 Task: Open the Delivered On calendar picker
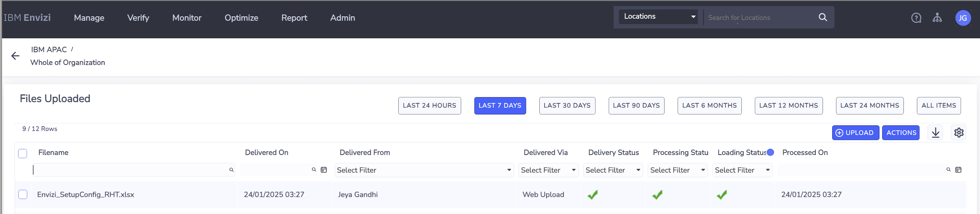pos(324,170)
